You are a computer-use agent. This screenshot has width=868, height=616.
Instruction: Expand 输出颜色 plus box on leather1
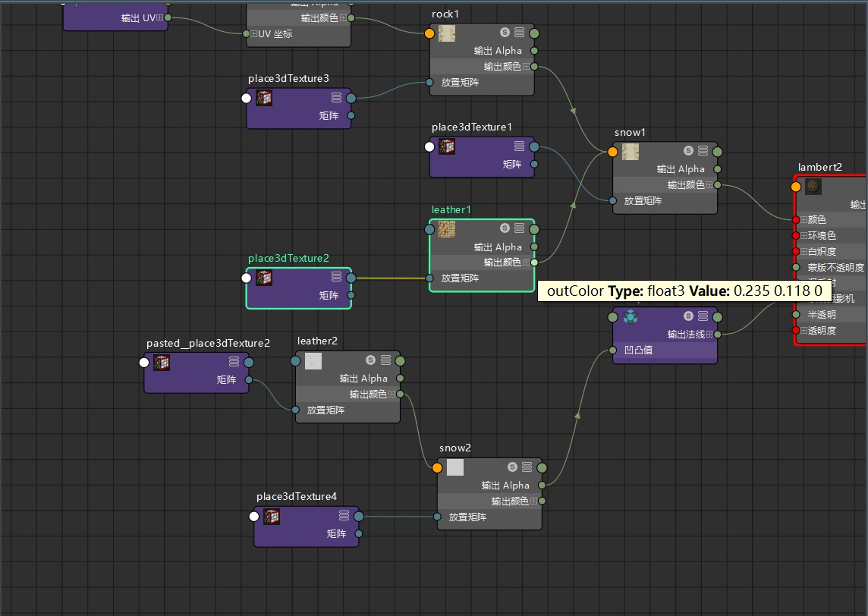point(526,262)
